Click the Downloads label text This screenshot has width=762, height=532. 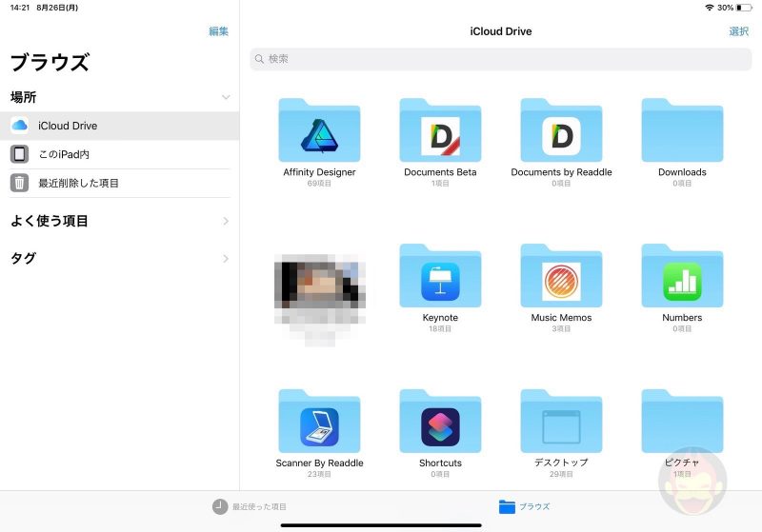click(682, 172)
